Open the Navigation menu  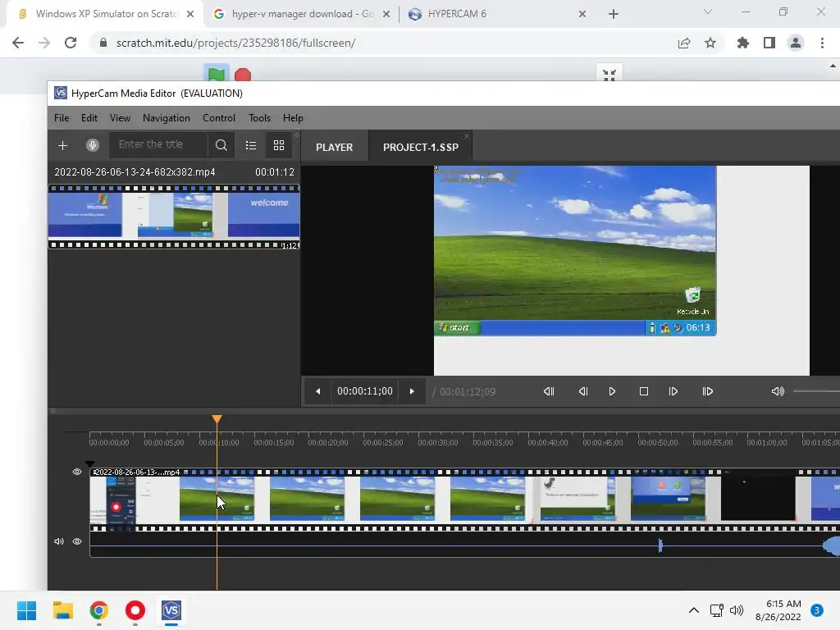(166, 118)
